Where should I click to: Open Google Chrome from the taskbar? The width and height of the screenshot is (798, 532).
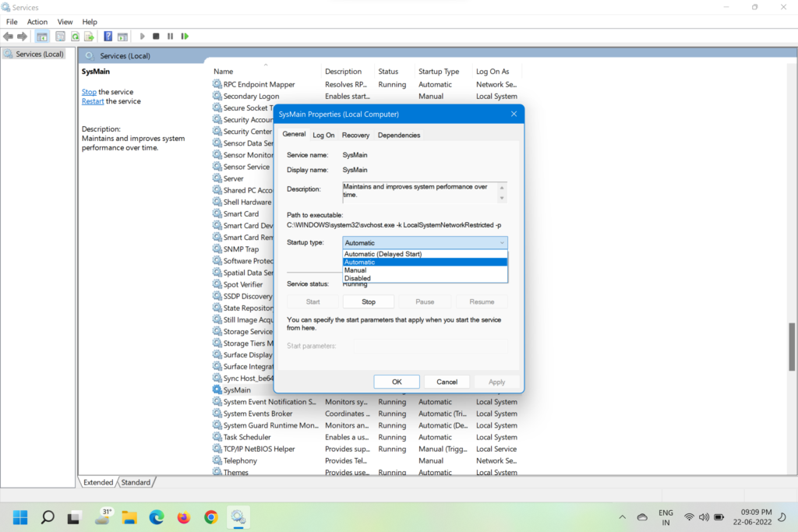pyautogui.click(x=210, y=517)
